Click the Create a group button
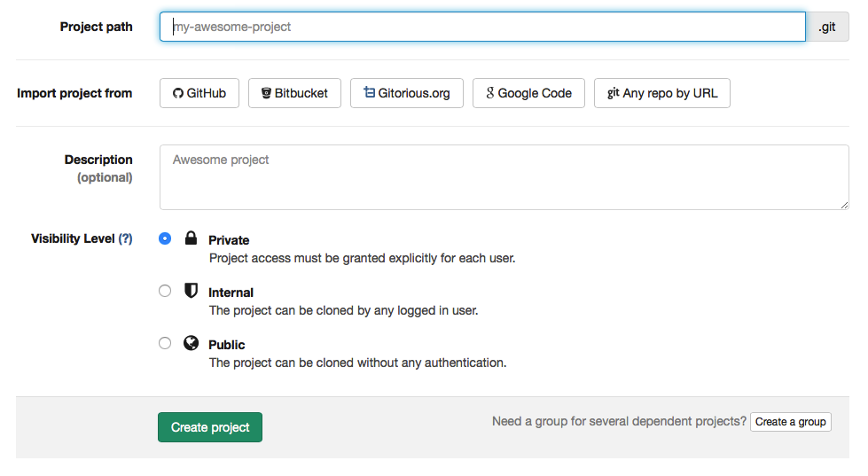 [x=791, y=422]
